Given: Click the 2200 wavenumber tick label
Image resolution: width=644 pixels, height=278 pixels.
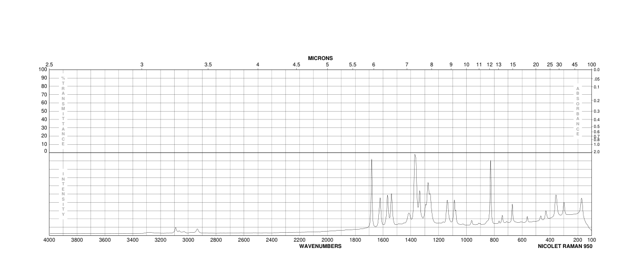Looking at the screenshot, I should click(299, 241).
